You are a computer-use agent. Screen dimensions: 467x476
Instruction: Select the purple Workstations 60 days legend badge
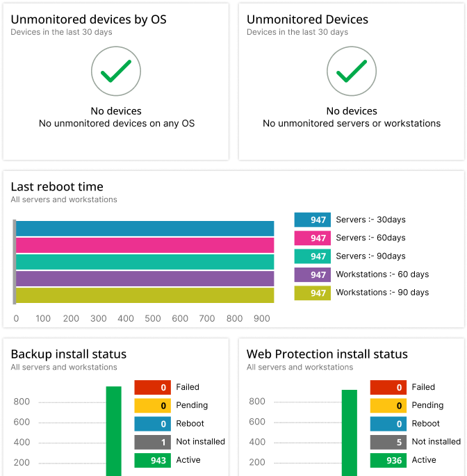point(312,274)
